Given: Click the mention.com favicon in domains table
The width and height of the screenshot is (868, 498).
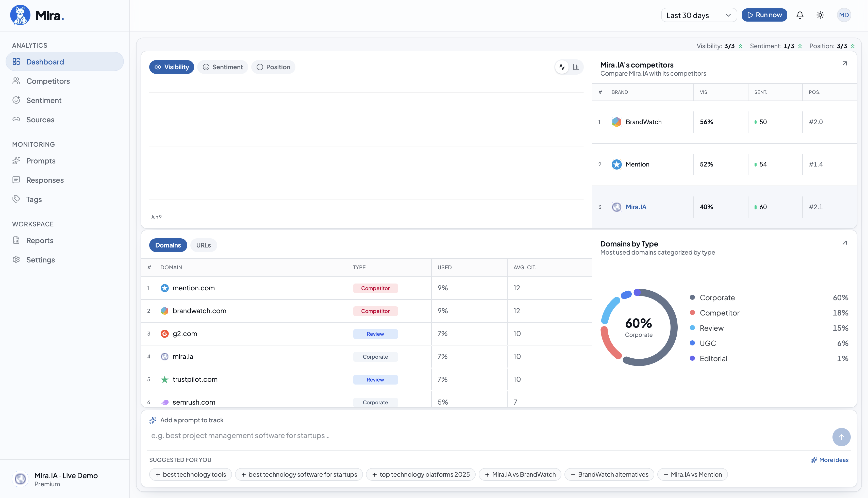Looking at the screenshot, I should point(164,288).
